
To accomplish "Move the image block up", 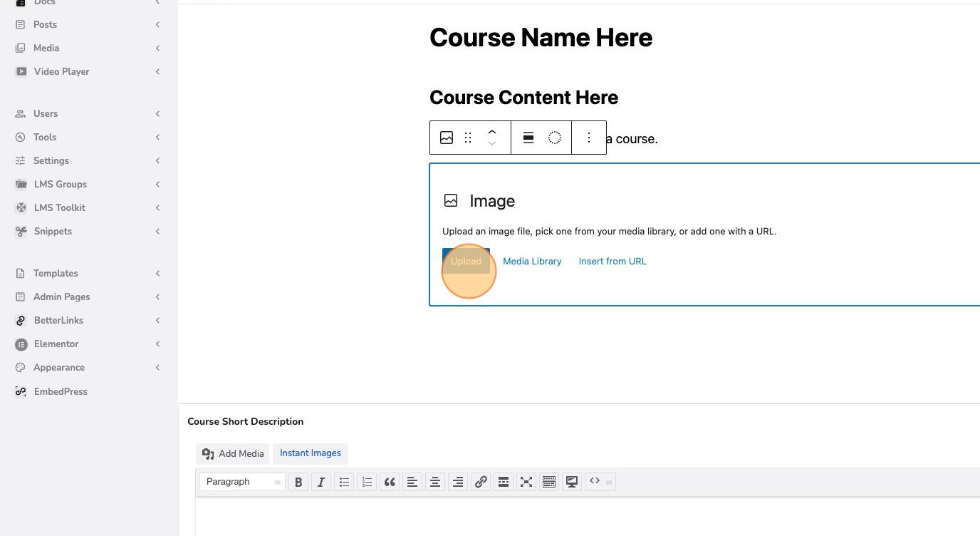I will 491,132.
